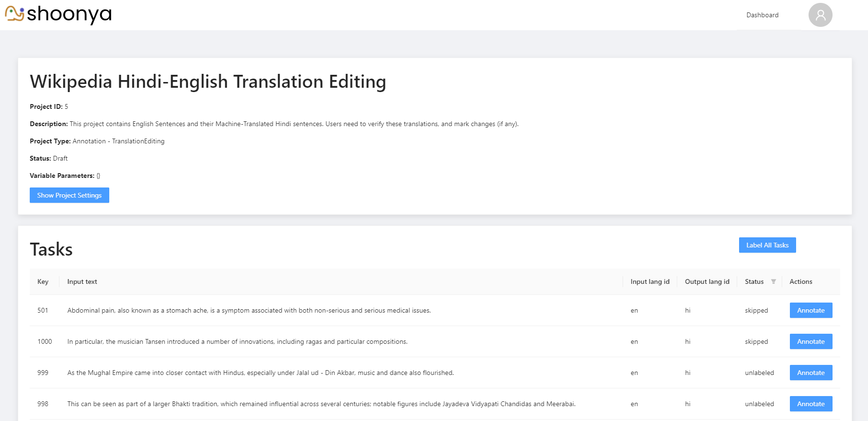Image resolution: width=868 pixels, height=421 pixels.
Task: Click the shoonya brand name text
Action: 69,14
